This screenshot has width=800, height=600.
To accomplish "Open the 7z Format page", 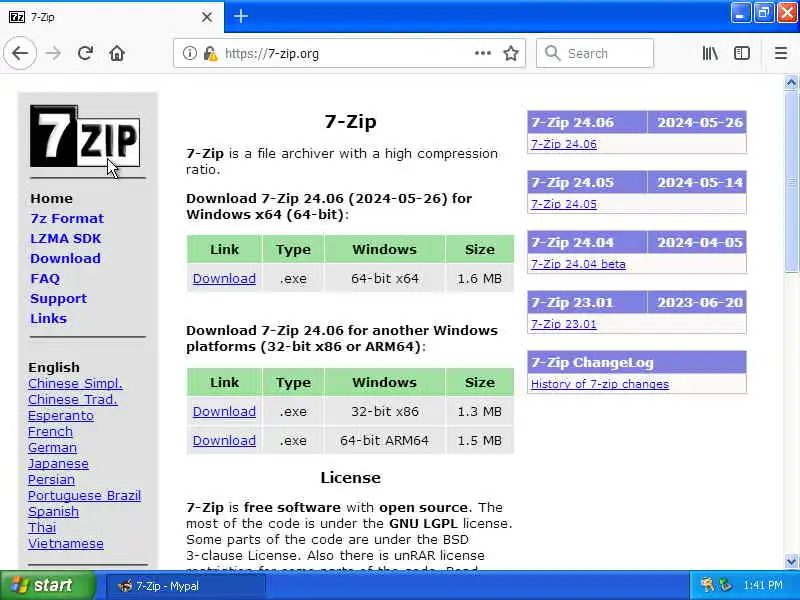I will (x=67, y=218).
